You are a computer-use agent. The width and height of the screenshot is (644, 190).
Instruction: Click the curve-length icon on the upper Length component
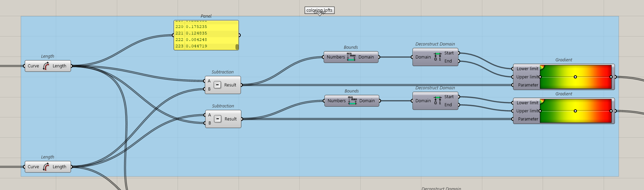(46, 66)
